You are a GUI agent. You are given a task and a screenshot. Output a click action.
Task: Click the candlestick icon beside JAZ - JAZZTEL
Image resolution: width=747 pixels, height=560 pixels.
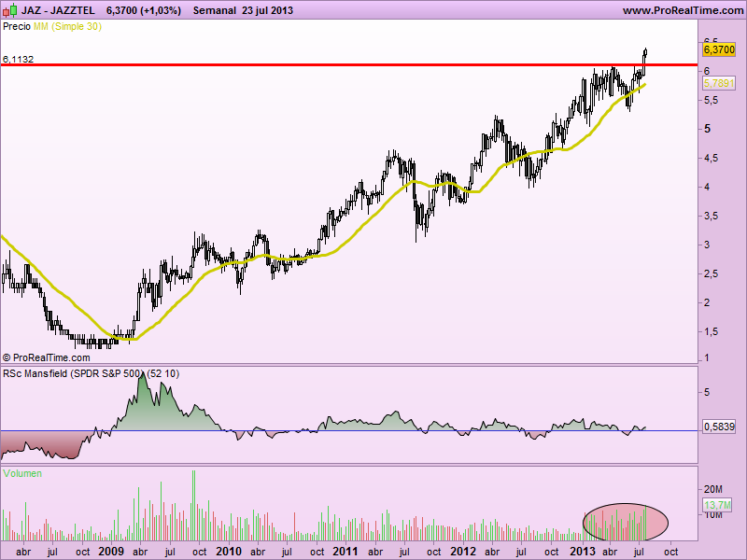10,10
